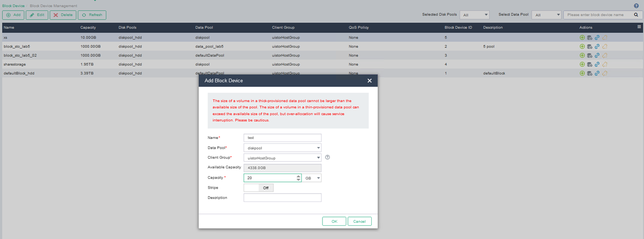Click the faded unlink icon for sharestorage
Screen dimensions: 644x239
(x=604, y=64)
